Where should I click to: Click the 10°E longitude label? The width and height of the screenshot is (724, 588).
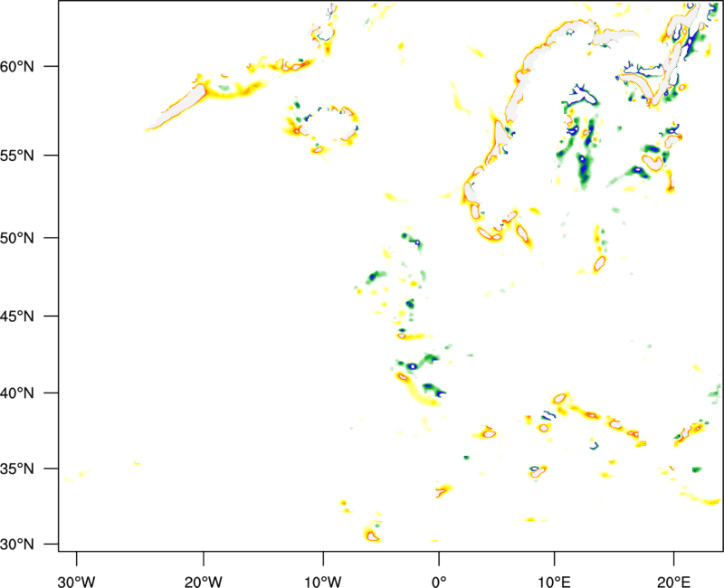point(554,582)
